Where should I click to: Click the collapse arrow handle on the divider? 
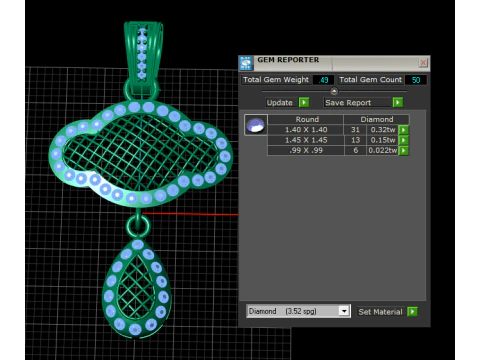(x=334, y=91)
